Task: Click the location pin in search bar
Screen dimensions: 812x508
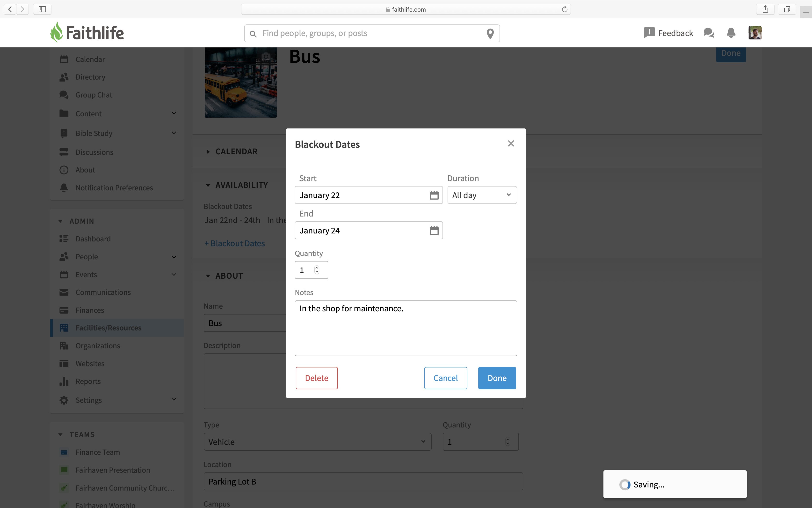Action: tap(490, 33)
